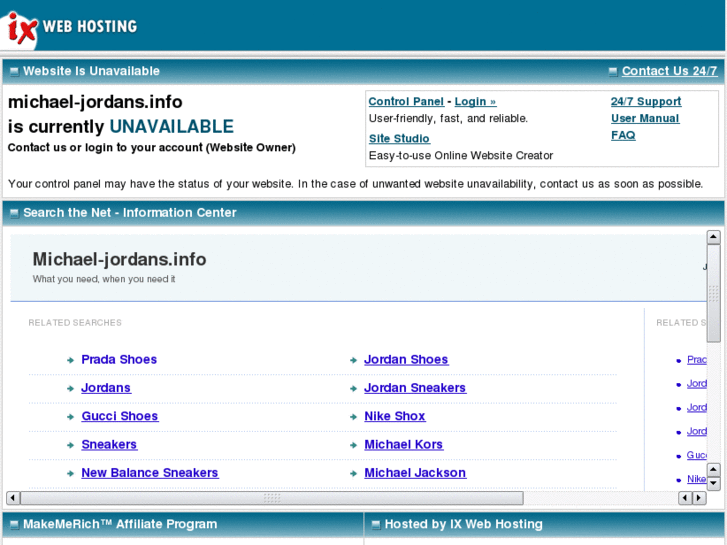Open the Jordan Sneakers search link
727x545 pixels.
[x=415, y=388]
